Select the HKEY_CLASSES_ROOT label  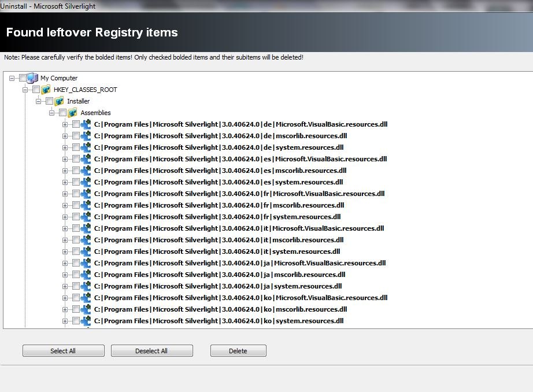point(86,90)
